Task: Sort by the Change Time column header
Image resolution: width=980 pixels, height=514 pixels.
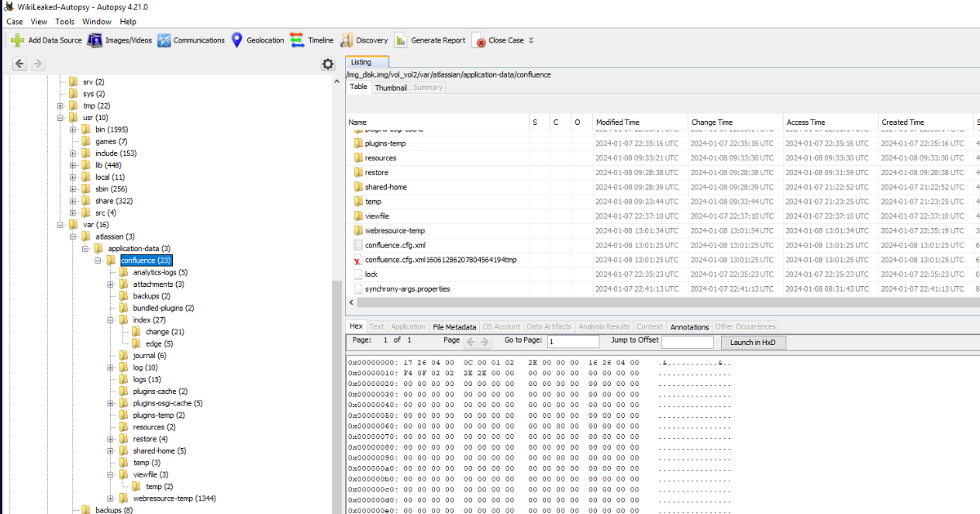Action: (x=735, y=122)
